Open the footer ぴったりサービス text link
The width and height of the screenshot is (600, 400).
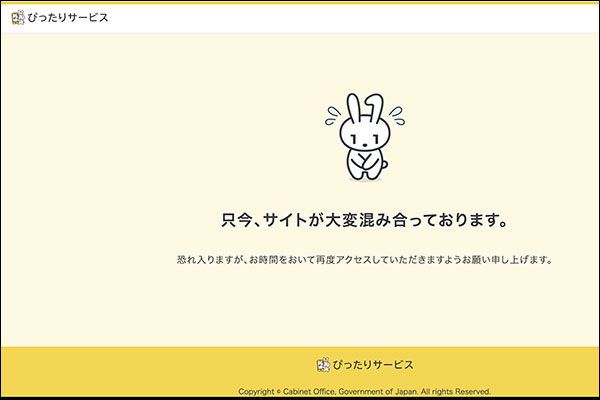(372, 365)
